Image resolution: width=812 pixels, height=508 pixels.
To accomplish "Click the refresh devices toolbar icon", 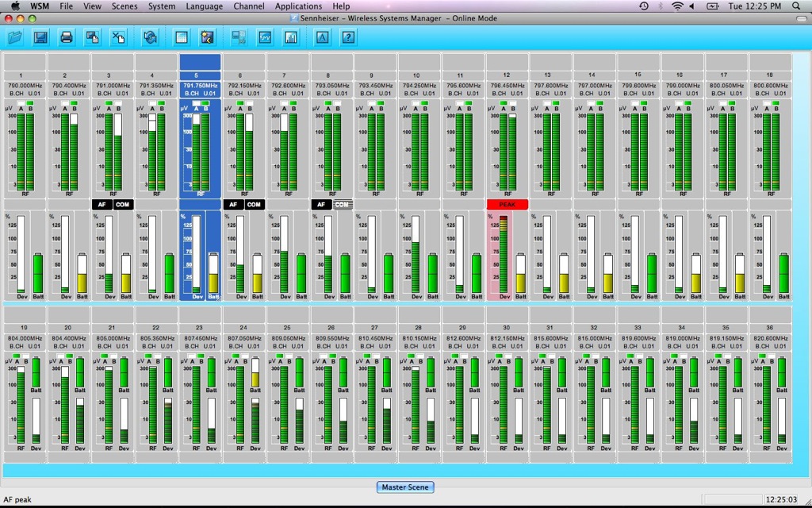I will (149, 37).
